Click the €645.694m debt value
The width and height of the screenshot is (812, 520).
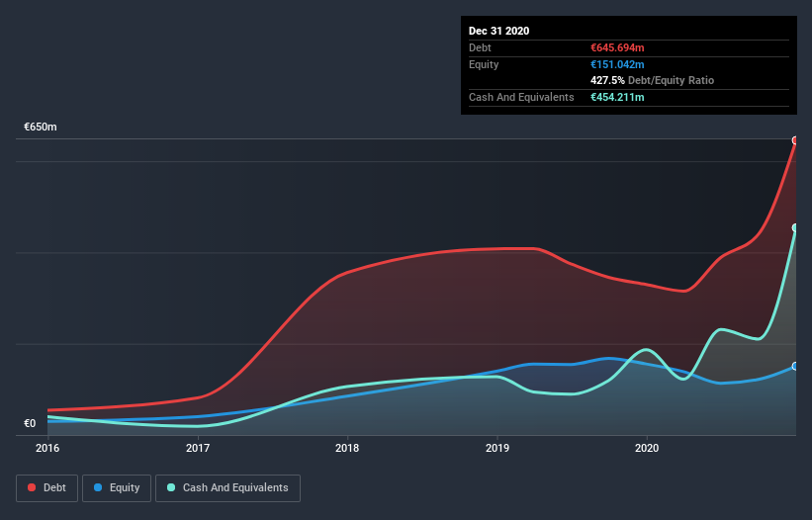click(617, 47)
